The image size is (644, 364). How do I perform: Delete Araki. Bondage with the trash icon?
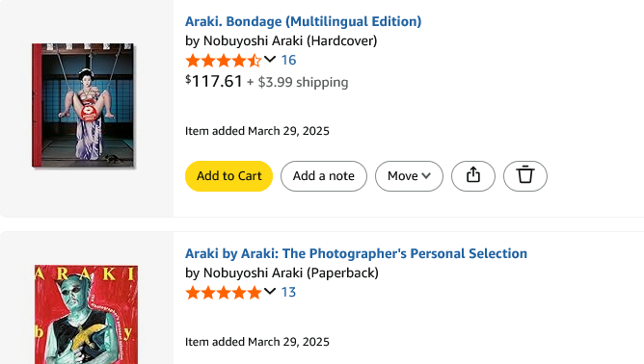tap(525, 176)
